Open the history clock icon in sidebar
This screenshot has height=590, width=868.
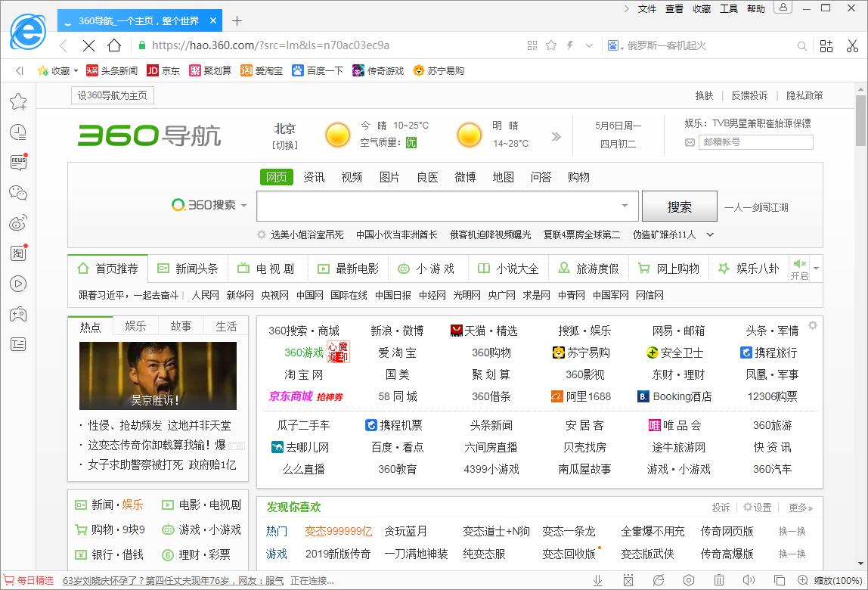18,132
